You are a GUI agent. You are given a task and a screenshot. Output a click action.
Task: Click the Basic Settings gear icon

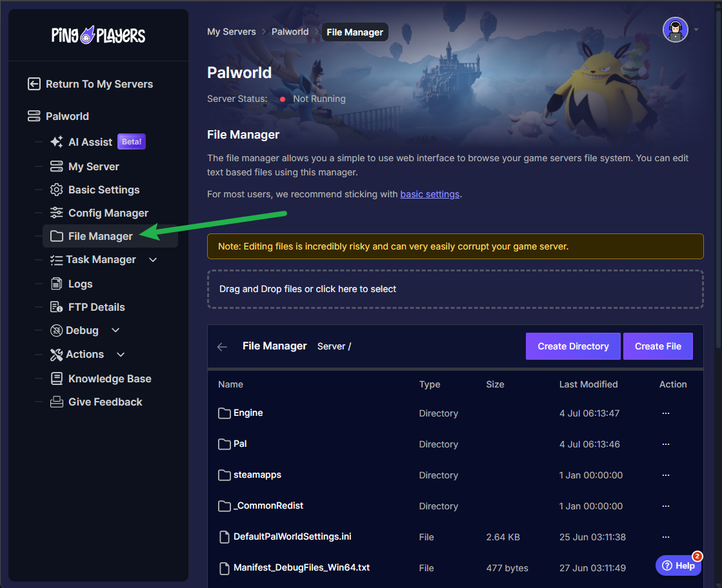pos(57,190)
